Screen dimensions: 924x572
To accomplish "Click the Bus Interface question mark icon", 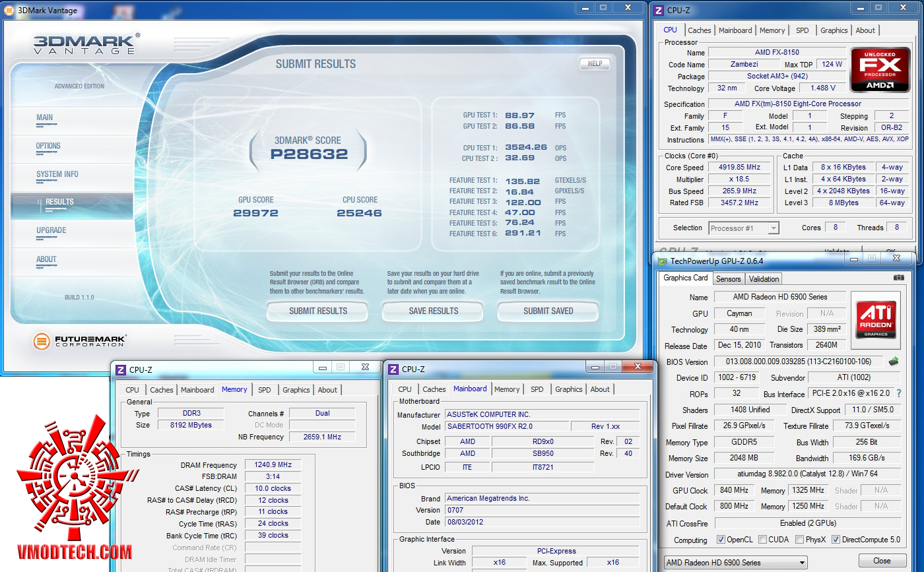I will [899, 393].
